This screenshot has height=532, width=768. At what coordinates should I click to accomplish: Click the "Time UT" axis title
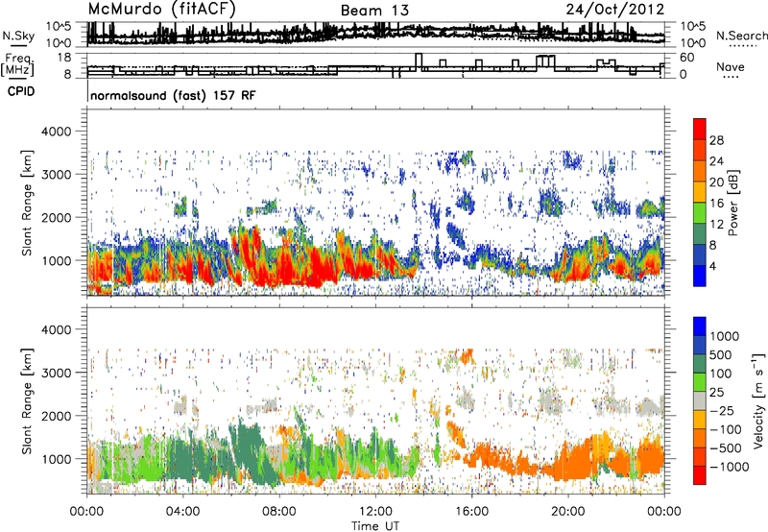click(375, 526)
